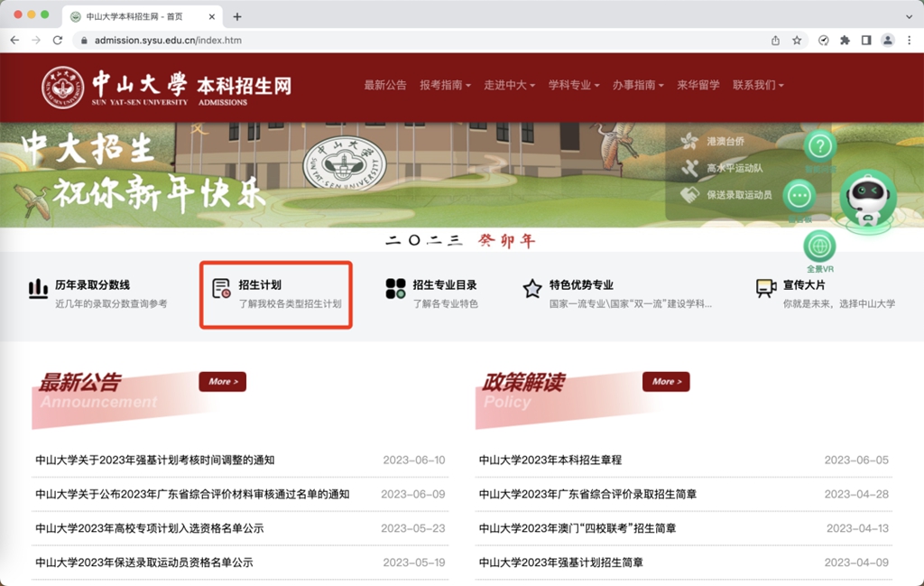Click the 本科招生网 ADMISSIONS site title

click(x=244, y=91)
